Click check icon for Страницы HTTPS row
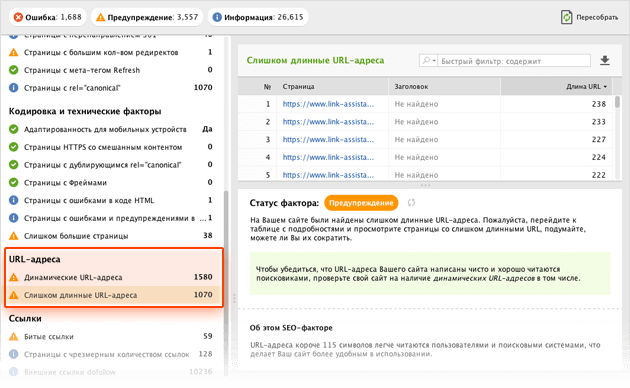 [x=14, y=147]
